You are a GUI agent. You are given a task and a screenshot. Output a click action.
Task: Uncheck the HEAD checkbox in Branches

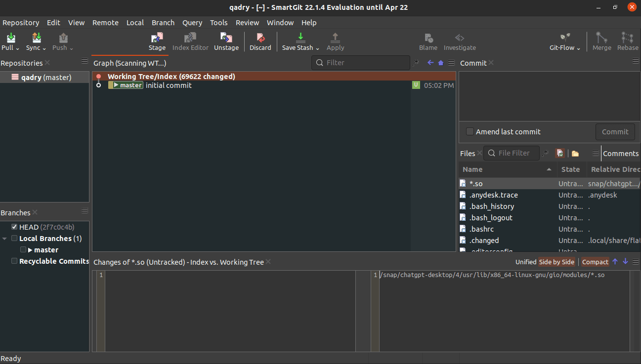[x=14, y=227]
